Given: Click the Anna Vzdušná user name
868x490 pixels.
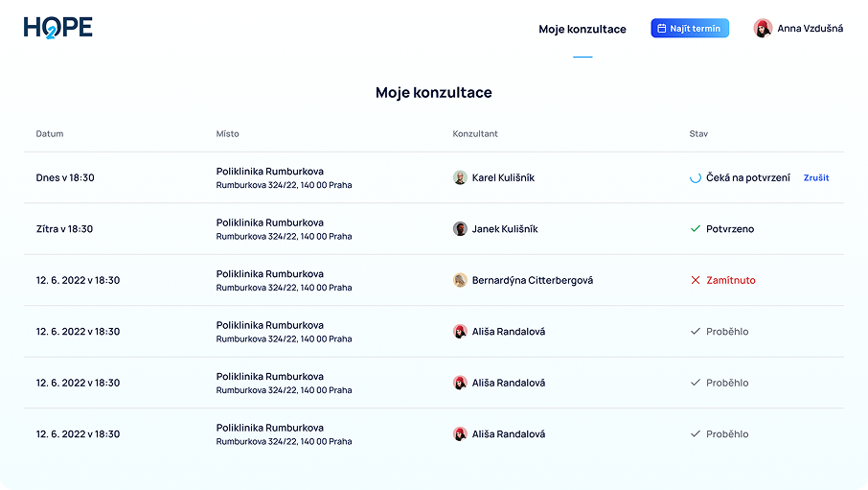Looking at the screenshot, I should click(x=810, y=29).
